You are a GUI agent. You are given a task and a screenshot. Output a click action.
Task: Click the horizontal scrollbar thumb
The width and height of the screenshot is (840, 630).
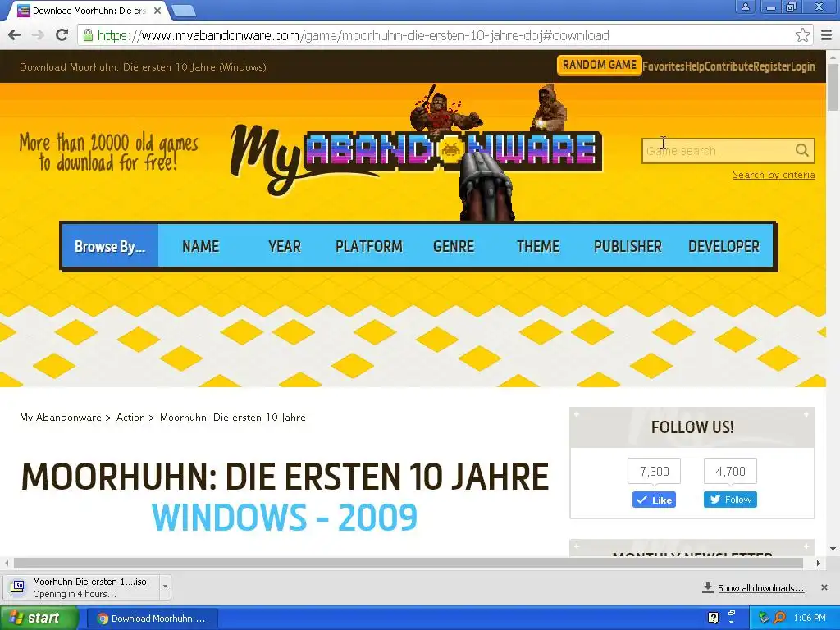[409, 563]
